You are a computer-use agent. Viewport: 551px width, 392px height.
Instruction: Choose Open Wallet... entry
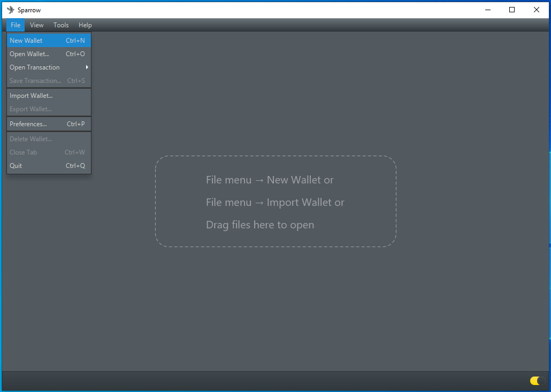(49, 53)
